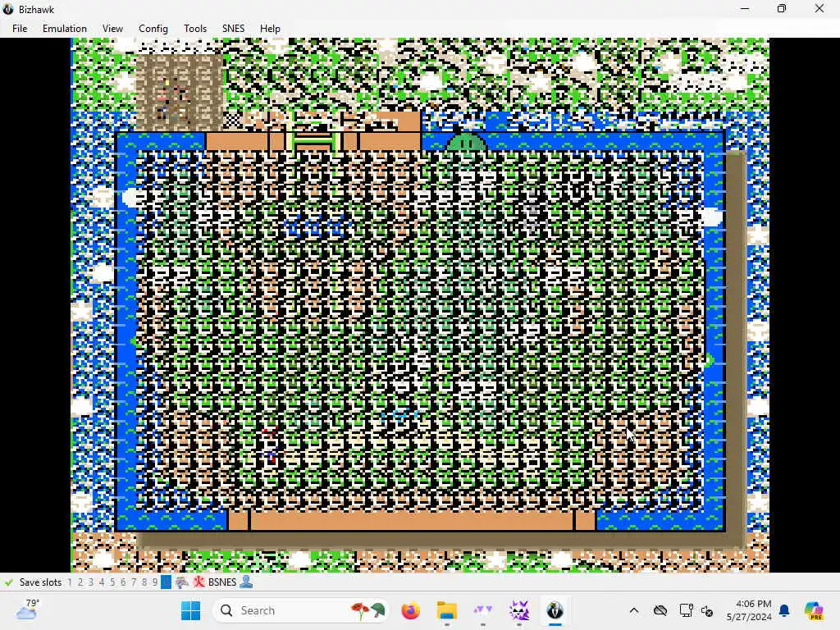Click the green smiling hill in the game

[x=467, y=143]
